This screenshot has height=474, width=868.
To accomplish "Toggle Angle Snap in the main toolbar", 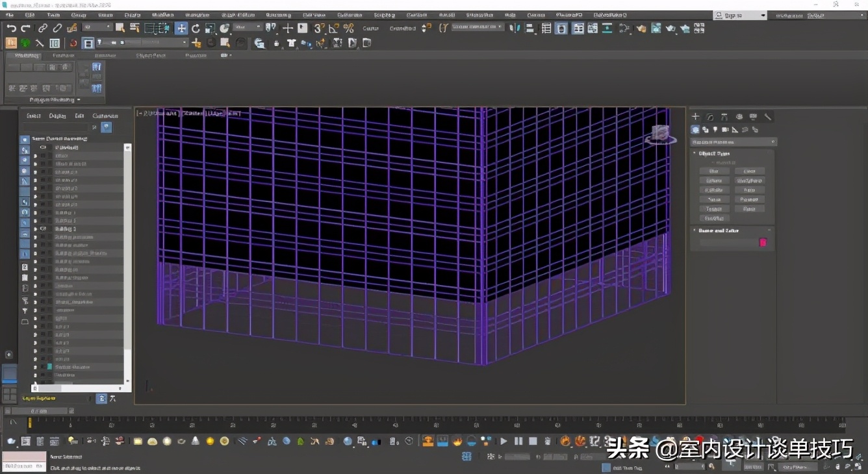I will pos(335,29).
